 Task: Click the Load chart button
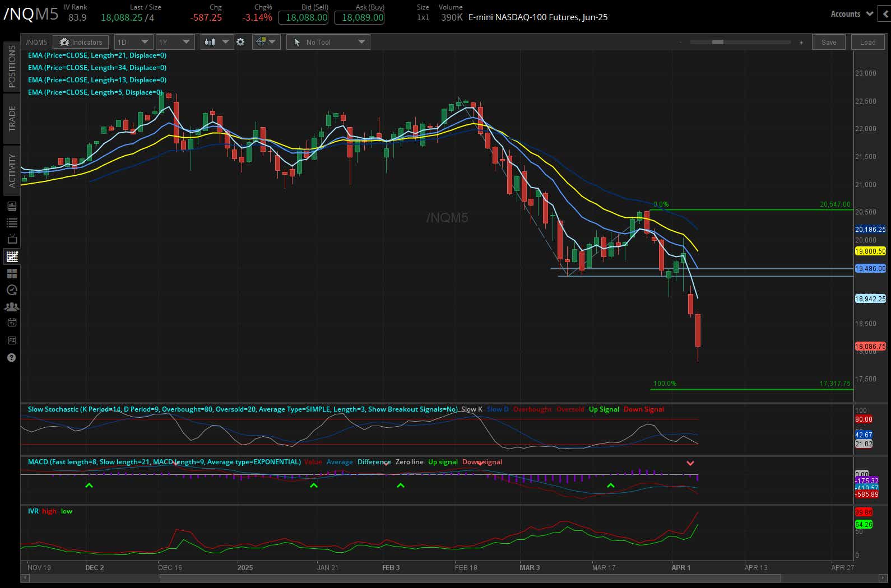(x=867, y=42)
